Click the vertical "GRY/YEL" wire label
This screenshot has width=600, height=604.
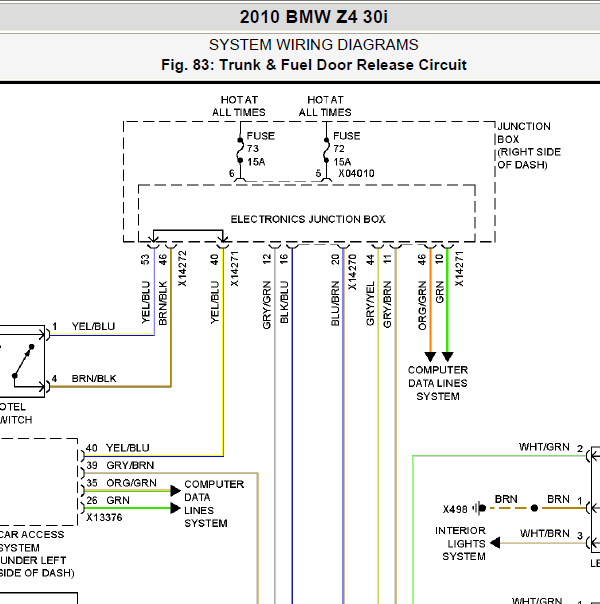[370, 304]
